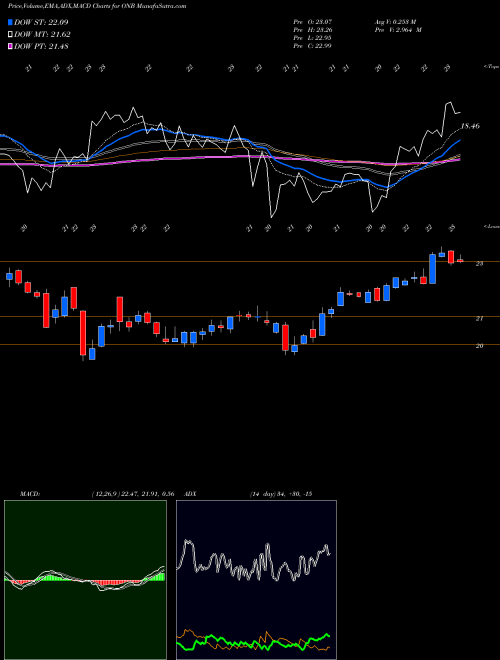
Task: Click the 21 price axis label
Action: 479,319
